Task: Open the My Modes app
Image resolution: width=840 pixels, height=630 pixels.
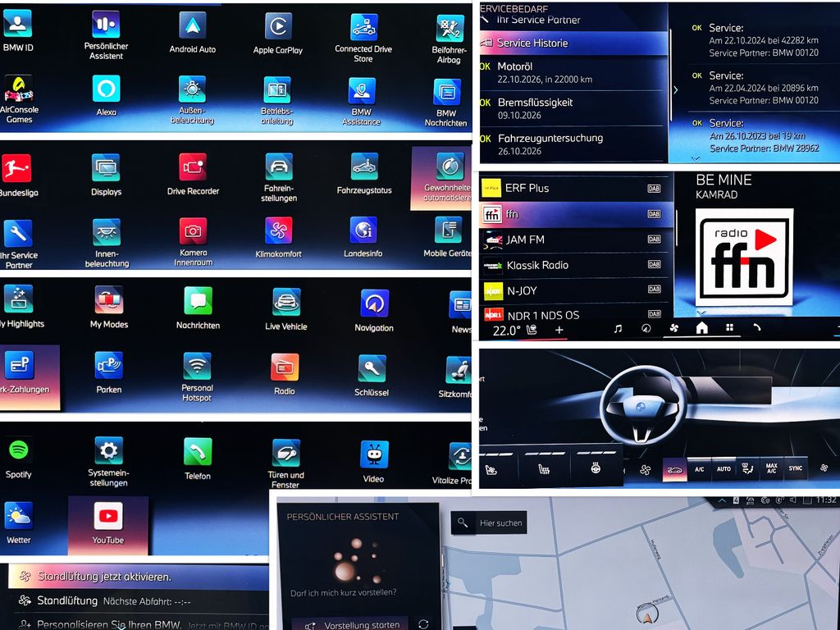Action: 109,308
